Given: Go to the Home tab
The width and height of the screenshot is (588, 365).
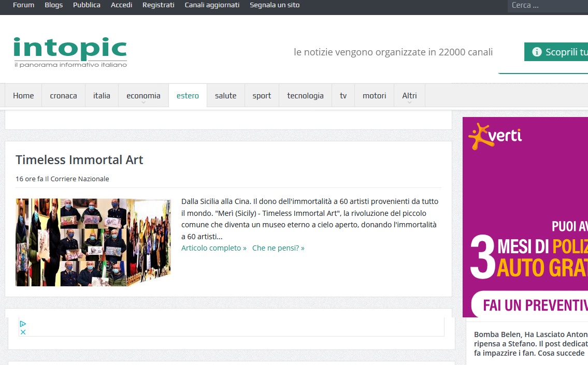Looking at the screenshot, I should click(23, 96).
